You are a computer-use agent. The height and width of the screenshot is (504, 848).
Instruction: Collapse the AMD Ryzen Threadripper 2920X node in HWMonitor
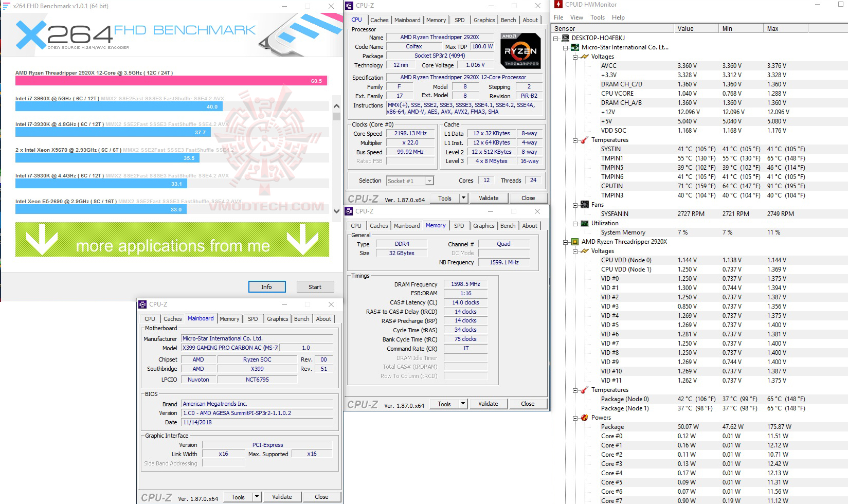click(566, 242)
